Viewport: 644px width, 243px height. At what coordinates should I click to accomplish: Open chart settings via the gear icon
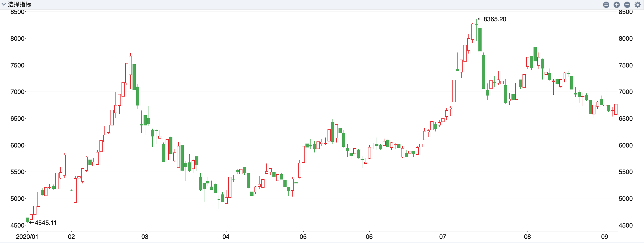(x=638, y=5)
